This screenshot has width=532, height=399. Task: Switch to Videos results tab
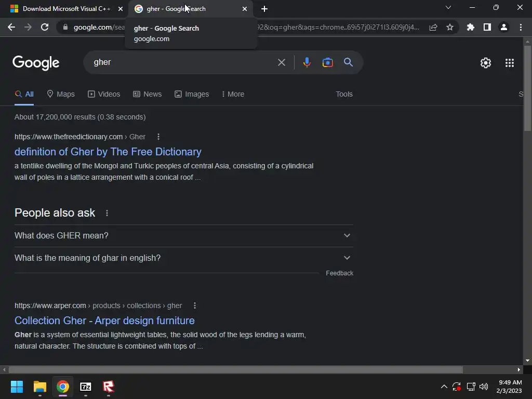click(x=104, y=95)
